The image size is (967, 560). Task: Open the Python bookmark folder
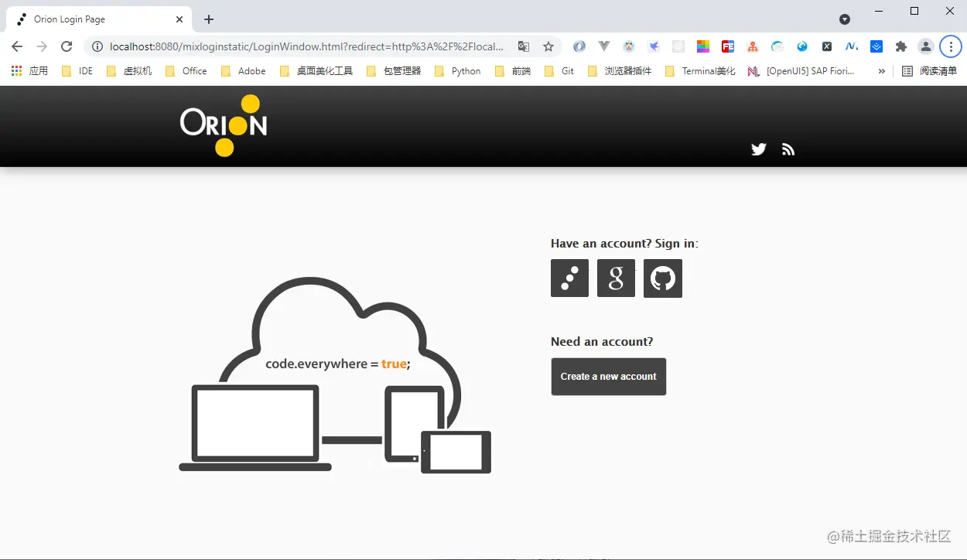(x=458, y=70)
